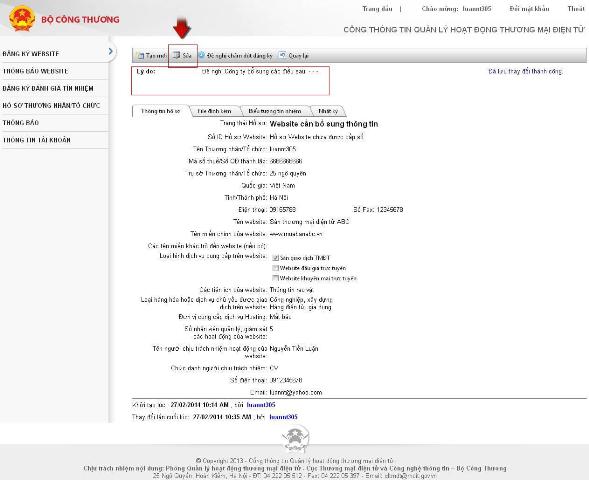
Task: Open Đăng ký đánh giá tín nhiệm menu
Action: click(48, 88)
